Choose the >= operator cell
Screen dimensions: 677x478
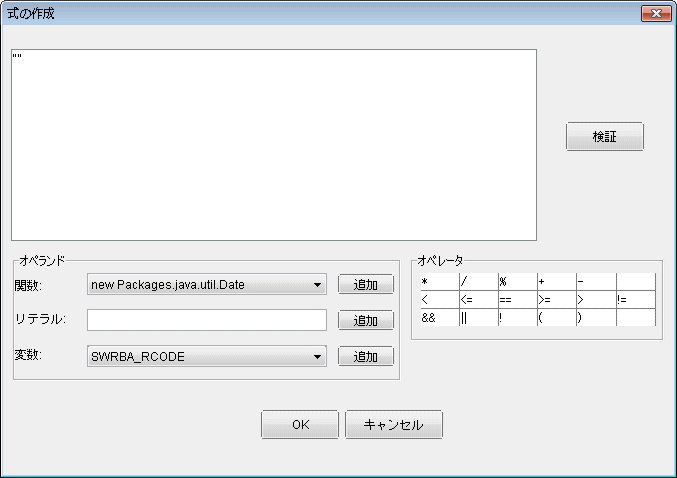557,300
